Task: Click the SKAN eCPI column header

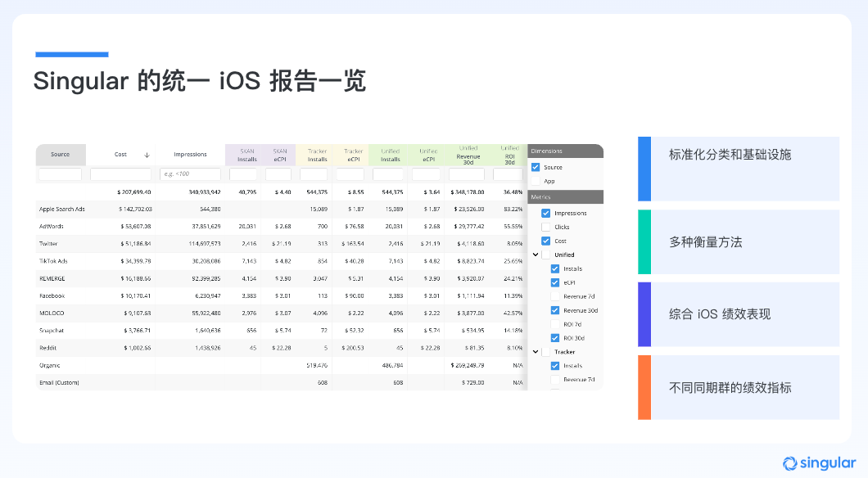Action: [x=278, y=155]
